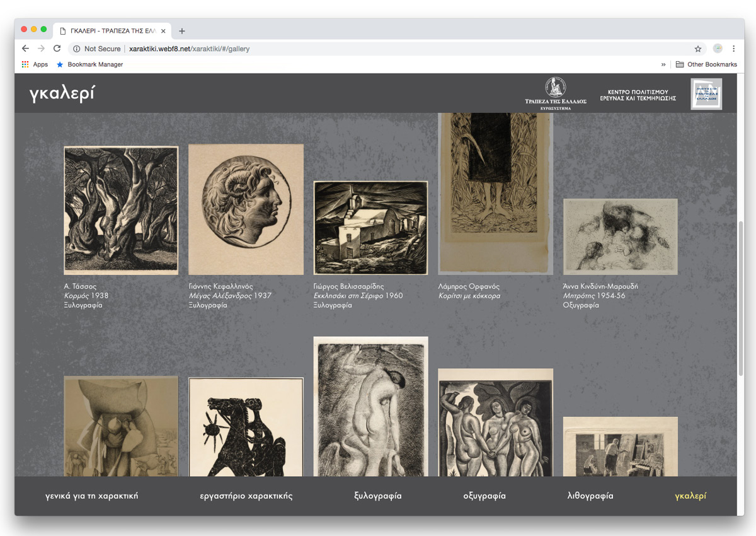The image size is (756, 536).
Task: Click the Ξυλογραφία label under Μέγας Αλέξανδρος
Action: click(x=208, y=305)
